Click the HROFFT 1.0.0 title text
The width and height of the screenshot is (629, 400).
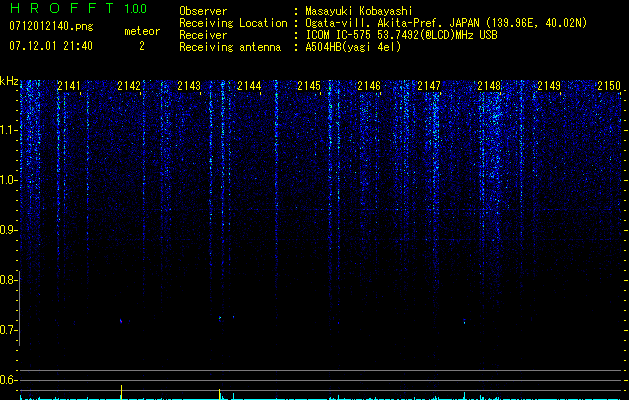79,8
